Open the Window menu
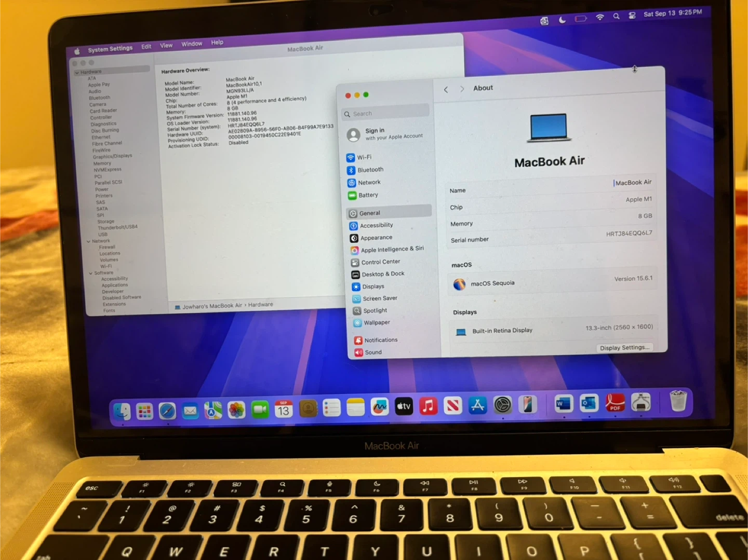Viewport: 748px width, 560px height. (192, 44)
